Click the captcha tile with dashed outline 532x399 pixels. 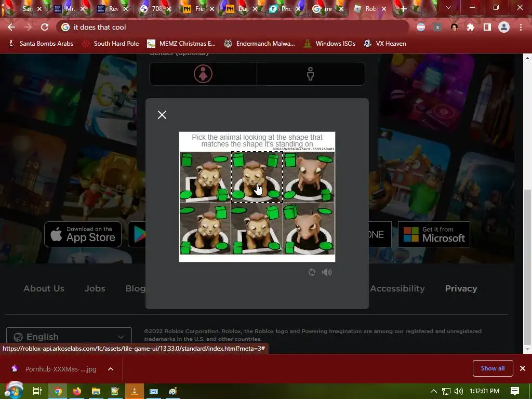point(257,177)
